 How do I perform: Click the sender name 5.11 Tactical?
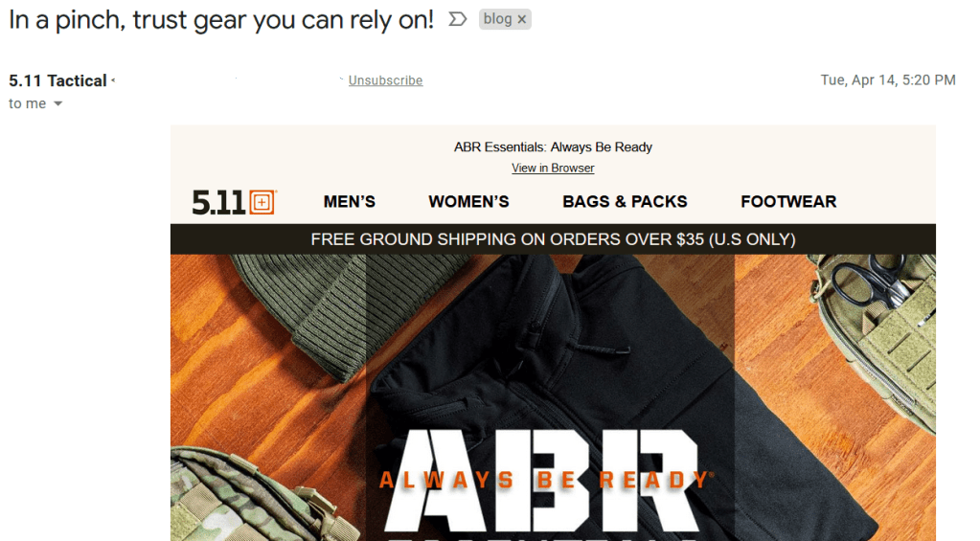pos(57,80)
